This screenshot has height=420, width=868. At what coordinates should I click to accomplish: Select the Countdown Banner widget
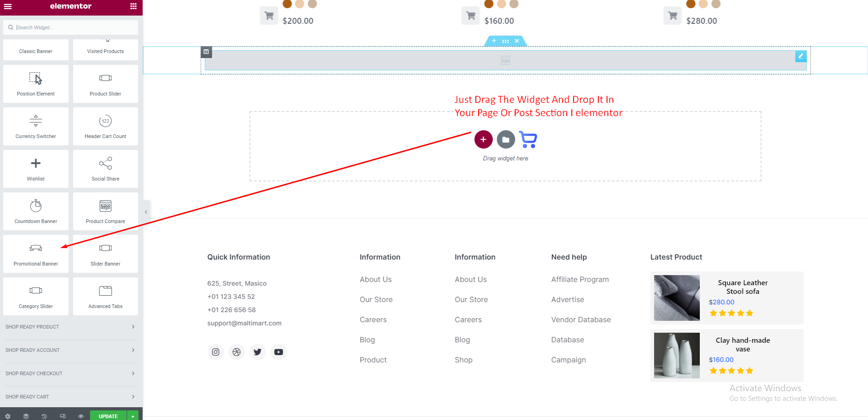36,211
